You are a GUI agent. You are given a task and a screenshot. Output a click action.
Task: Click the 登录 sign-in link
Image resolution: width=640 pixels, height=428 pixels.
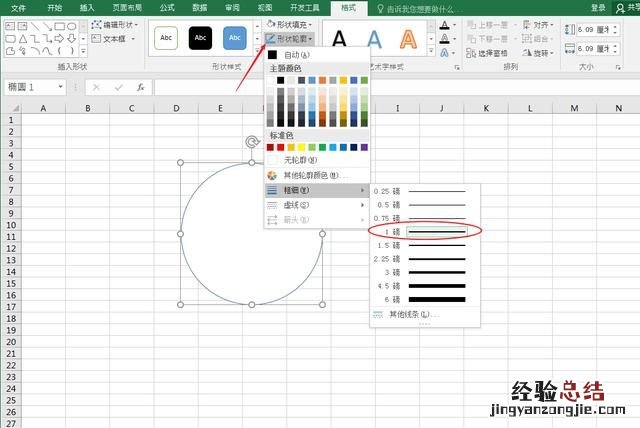598,8
